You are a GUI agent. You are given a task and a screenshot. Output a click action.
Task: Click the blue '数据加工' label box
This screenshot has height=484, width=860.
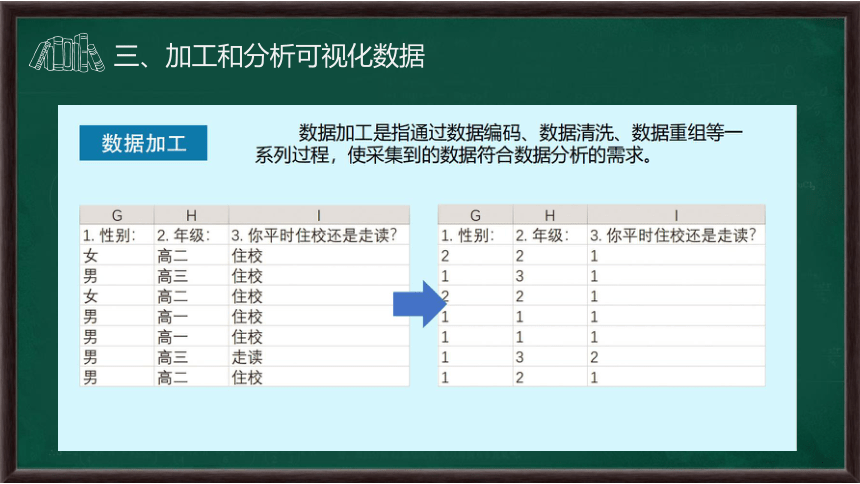[143, 143]
